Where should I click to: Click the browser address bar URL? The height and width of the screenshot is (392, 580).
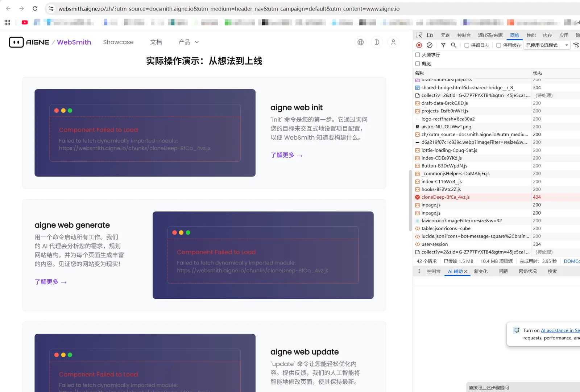coord(229,9)
